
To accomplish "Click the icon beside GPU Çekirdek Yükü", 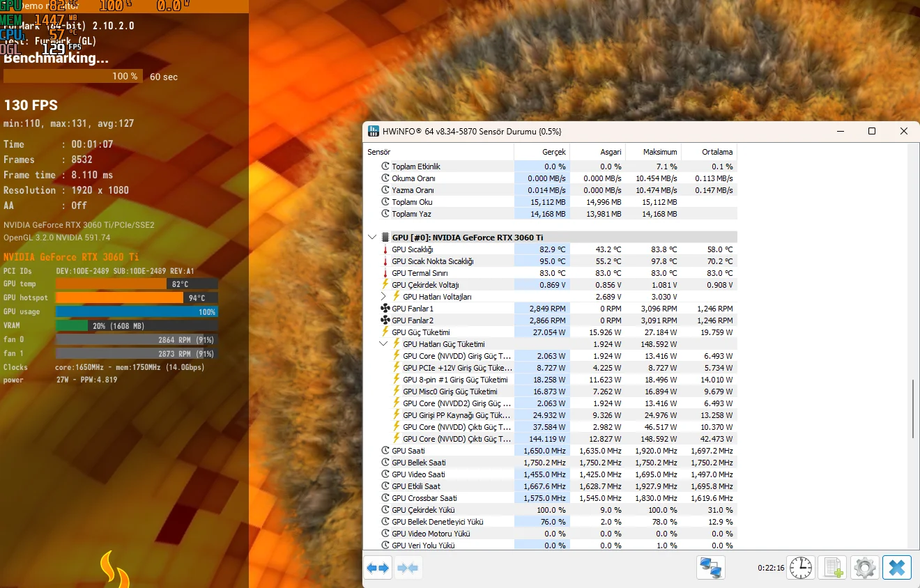I will (385, 510).
